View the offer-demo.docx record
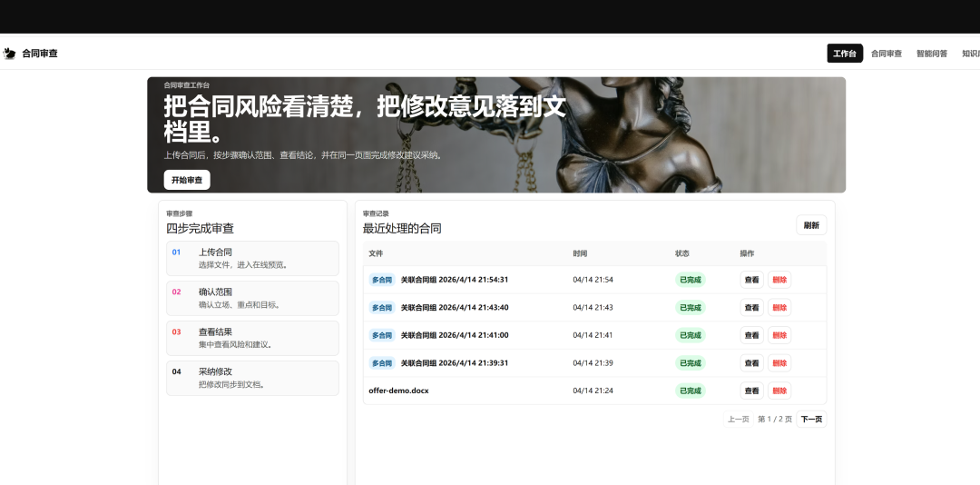The height and width of the screenshot is (485, 980). click(752, 391)
